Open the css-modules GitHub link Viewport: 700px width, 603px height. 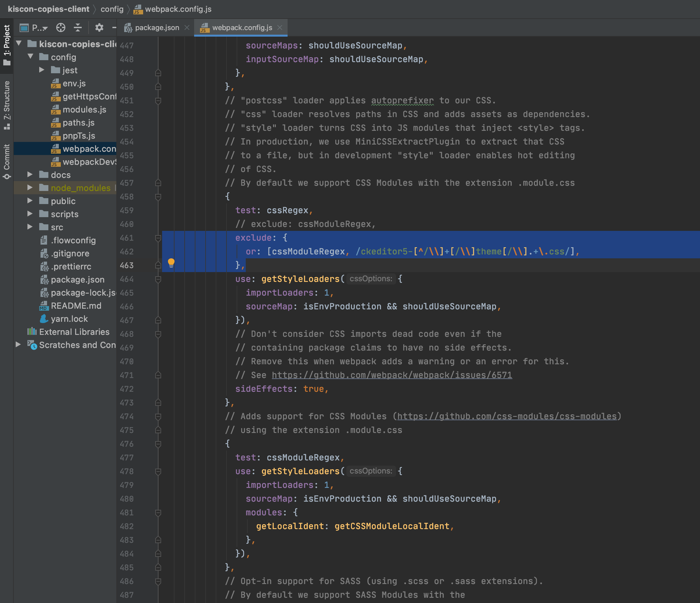click(507, 416)
